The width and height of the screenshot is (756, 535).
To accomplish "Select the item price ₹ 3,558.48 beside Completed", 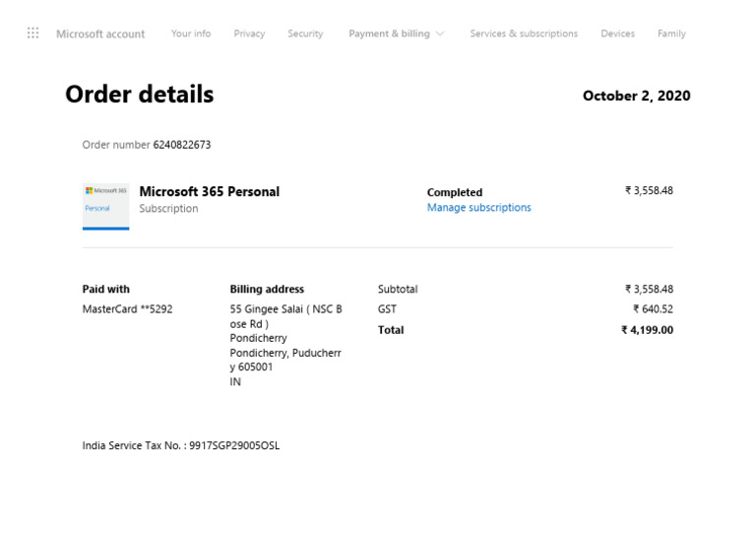I will [649, 190].
